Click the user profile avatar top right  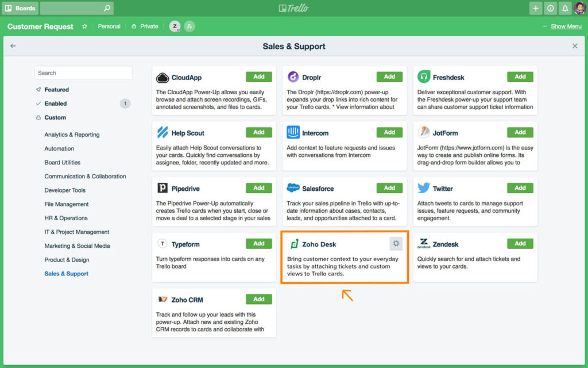[x=580, y=8]
